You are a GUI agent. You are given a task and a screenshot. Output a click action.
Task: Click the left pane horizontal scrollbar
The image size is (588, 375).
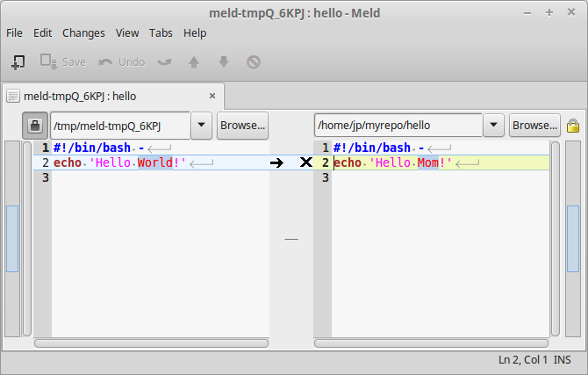151,343
